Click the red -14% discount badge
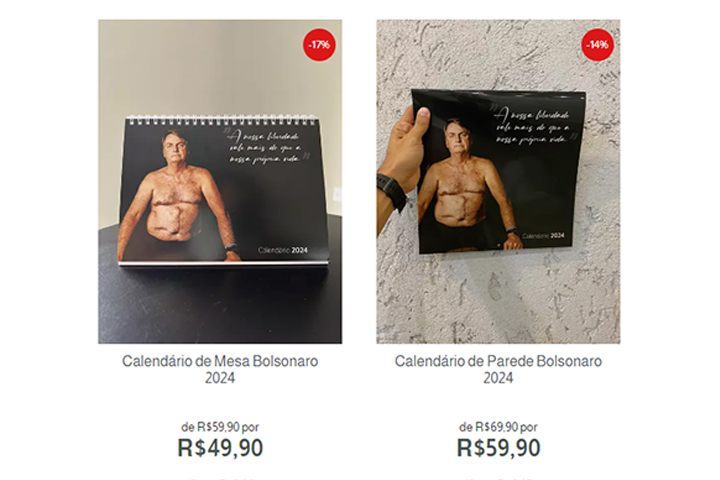 (x=597, y=45)
